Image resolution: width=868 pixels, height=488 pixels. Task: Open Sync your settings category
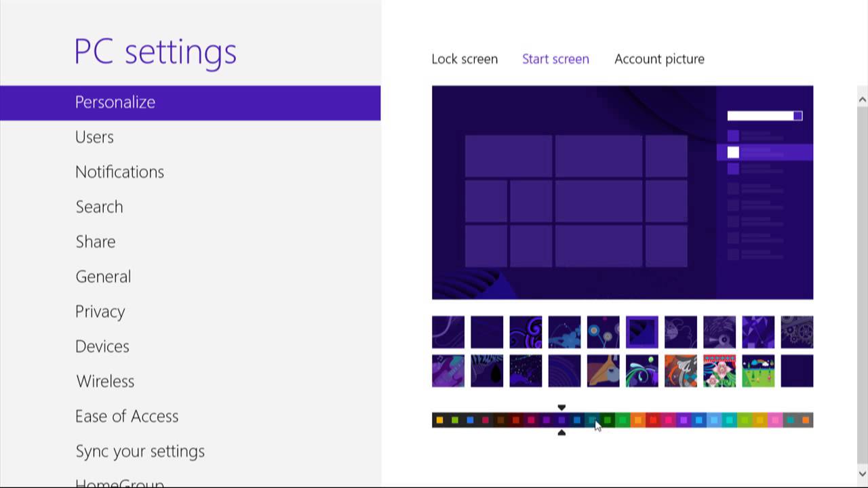140,451
